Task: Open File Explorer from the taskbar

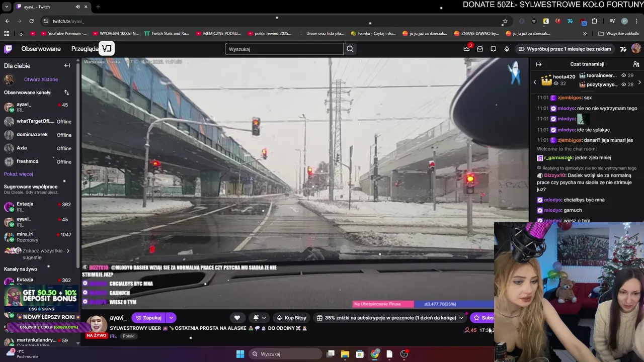Action: [x=345, y=354]
